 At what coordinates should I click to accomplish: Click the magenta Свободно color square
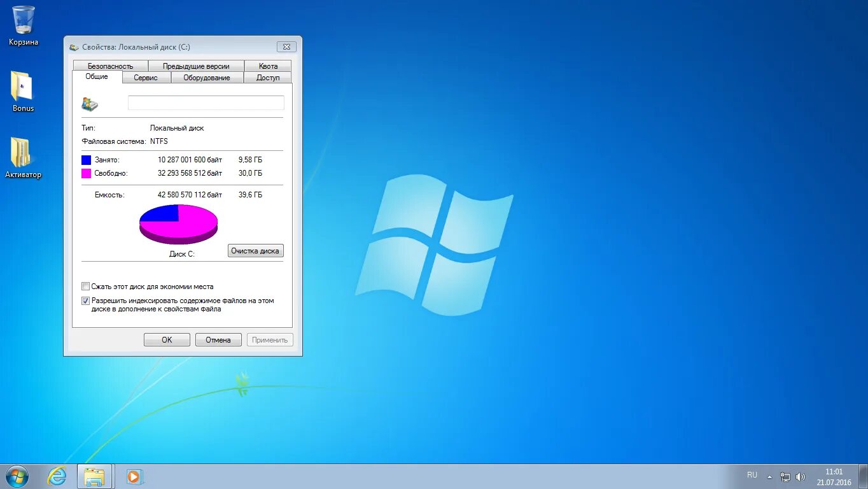[87, 173]
